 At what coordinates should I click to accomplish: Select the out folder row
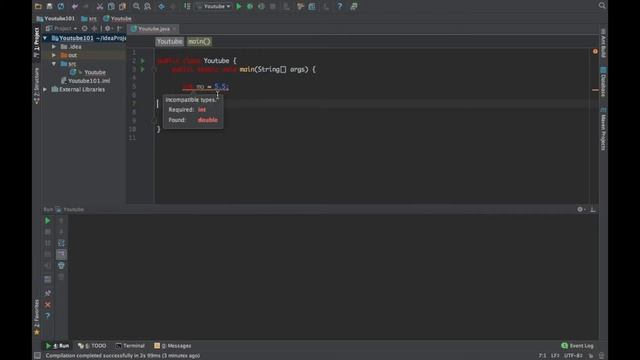(84, 55)
